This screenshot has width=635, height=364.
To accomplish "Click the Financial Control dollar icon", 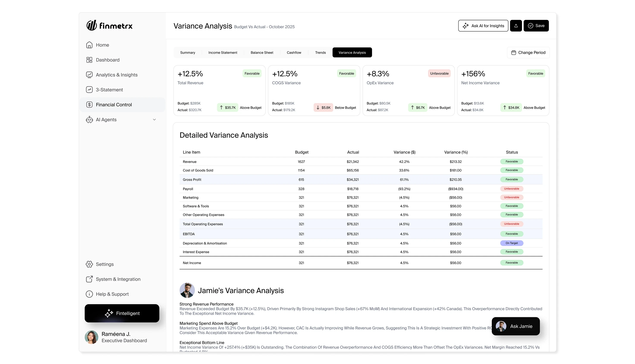I will (x=89, y=105).
